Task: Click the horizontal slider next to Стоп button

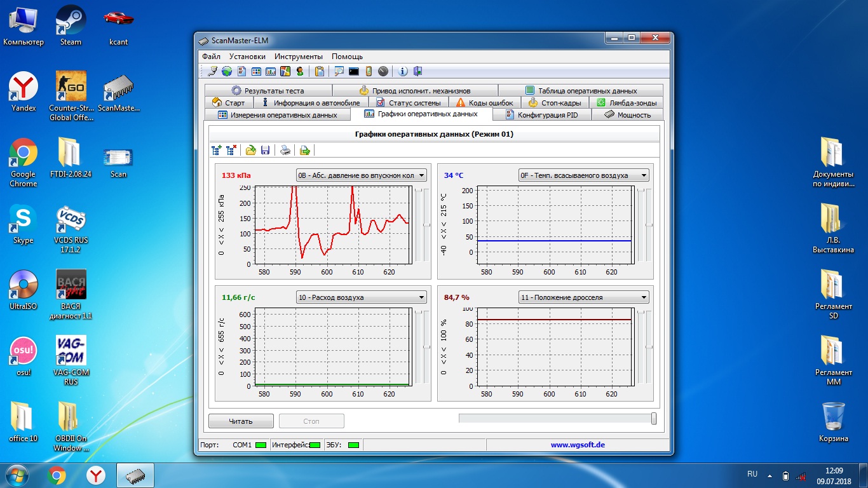Action: 557,418
